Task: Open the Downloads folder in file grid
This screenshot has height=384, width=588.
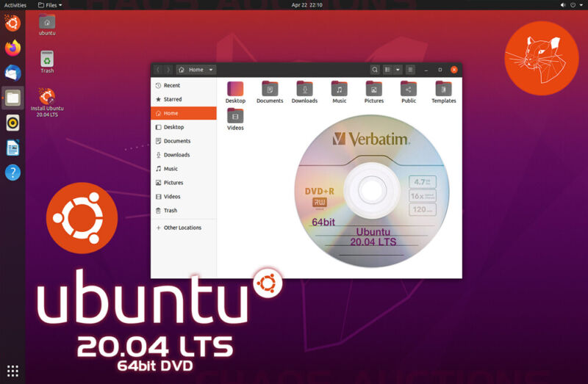Action: tap(304, 93)
